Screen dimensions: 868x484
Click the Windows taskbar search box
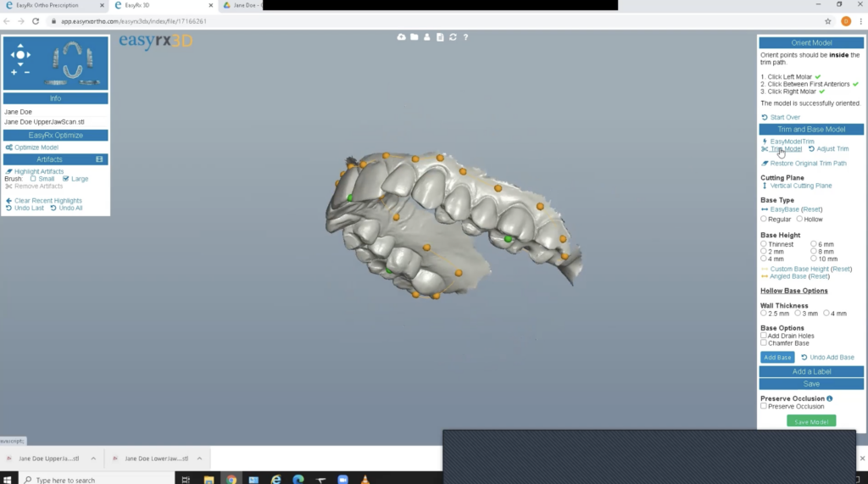pos(93,480)
